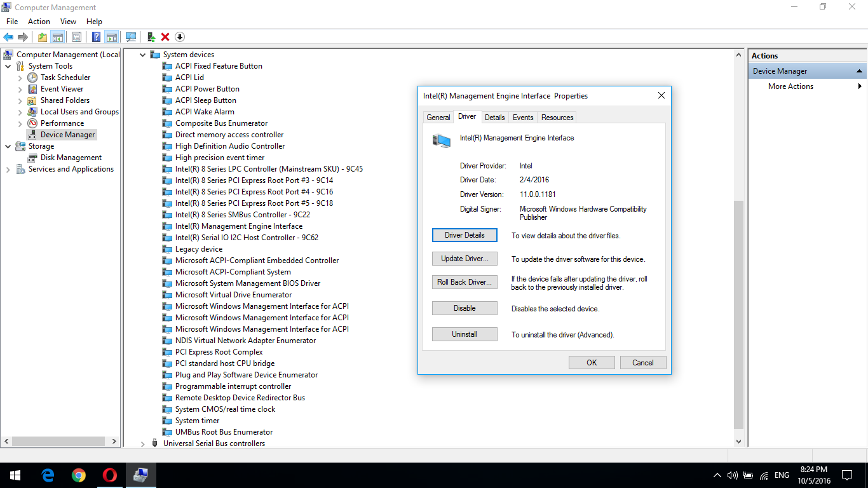Launch Google Chrome from the taskbar
Image resolution: width=868 pixels, height=488 pixels.
coord(79,475)
